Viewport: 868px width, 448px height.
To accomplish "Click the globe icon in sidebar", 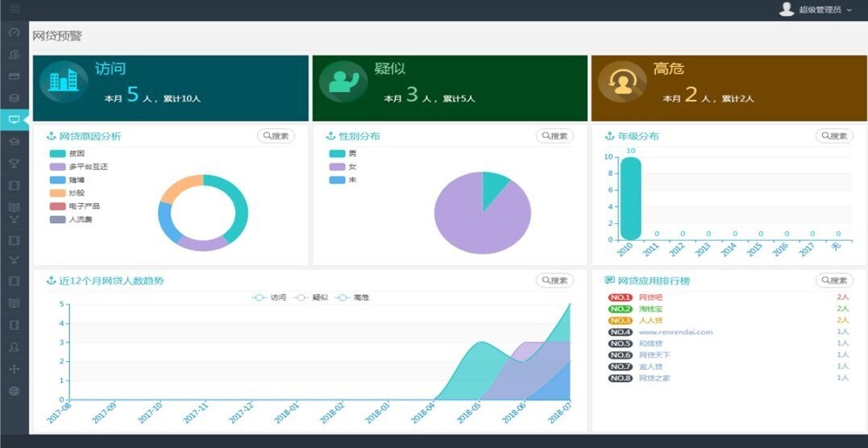I will 14,391.
